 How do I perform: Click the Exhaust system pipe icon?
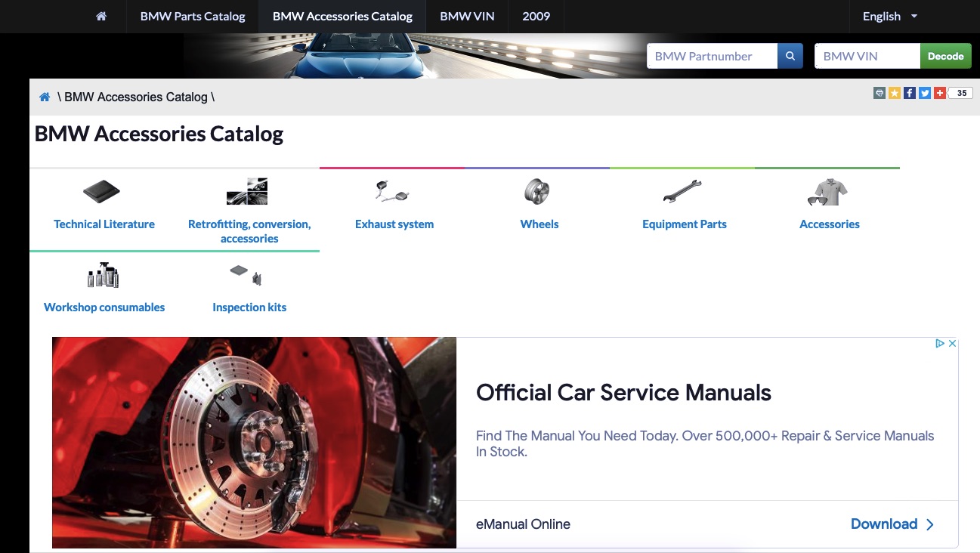(392, 192)
